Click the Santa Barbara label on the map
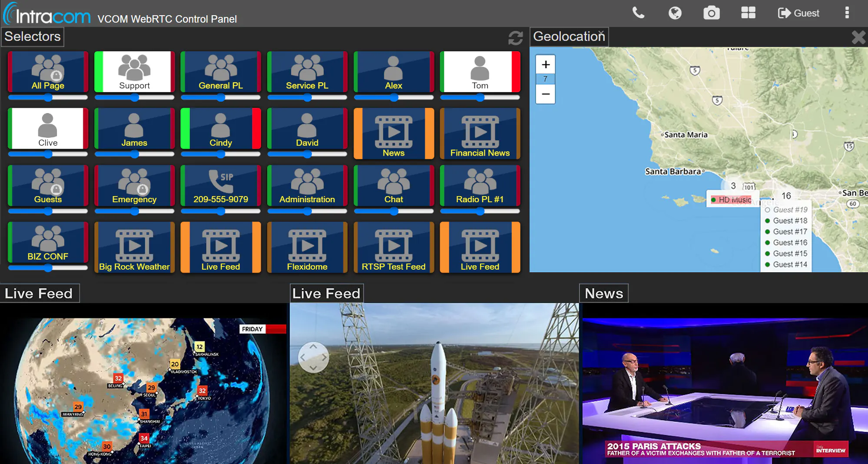Image resolution: width=868 pixels, height=464 pixels. (673, 171)
